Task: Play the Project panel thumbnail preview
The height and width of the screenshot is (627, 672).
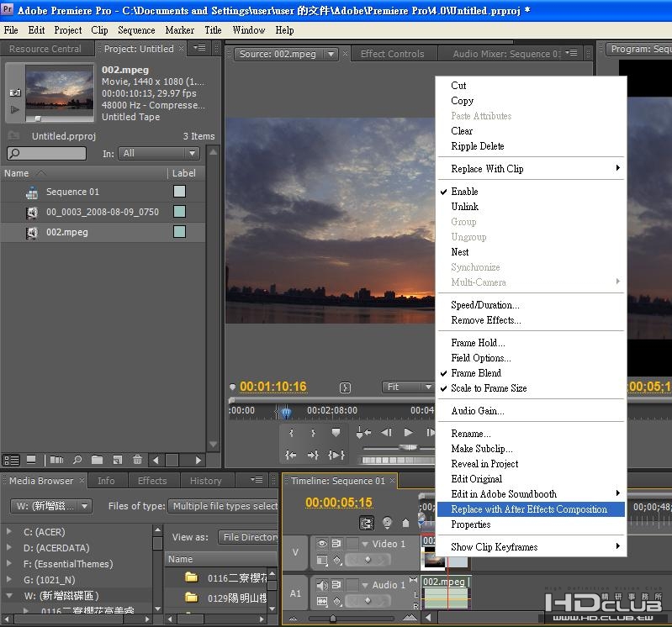Action: pos(15,109)
